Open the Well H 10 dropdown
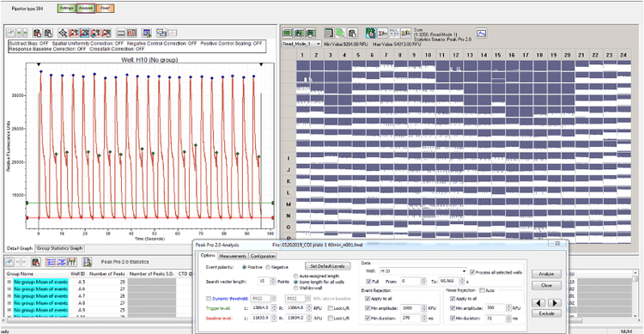 tap(422, 271)
